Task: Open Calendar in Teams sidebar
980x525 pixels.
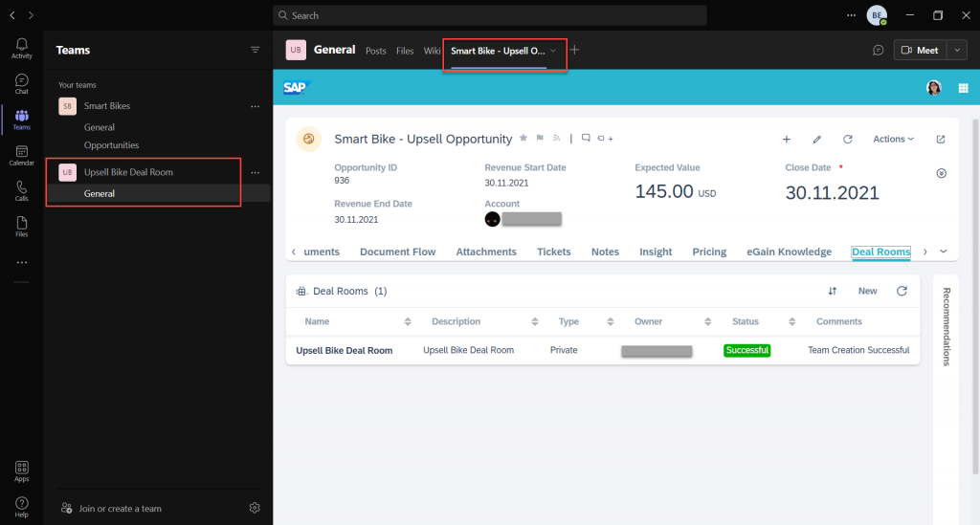Action: tap(21, 156)
